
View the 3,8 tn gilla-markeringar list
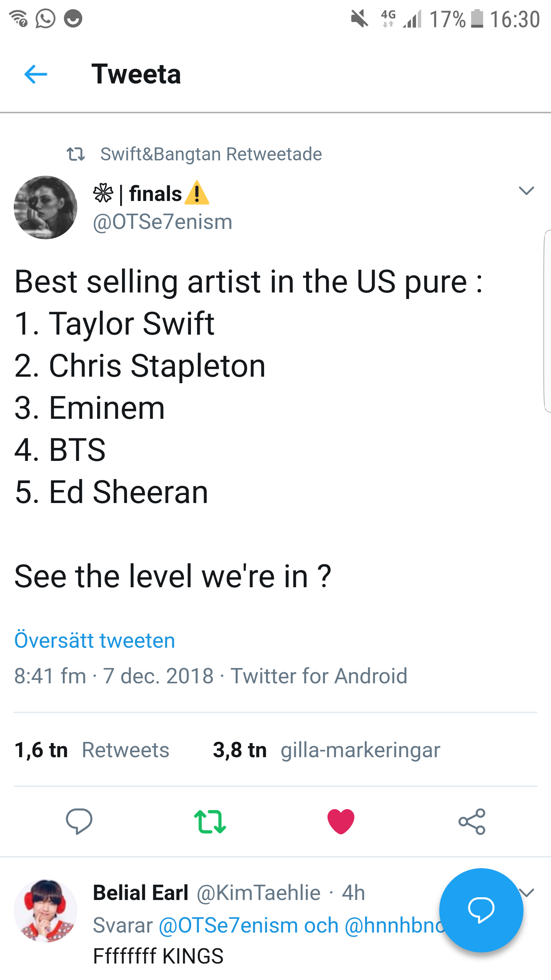coord(326,750)
